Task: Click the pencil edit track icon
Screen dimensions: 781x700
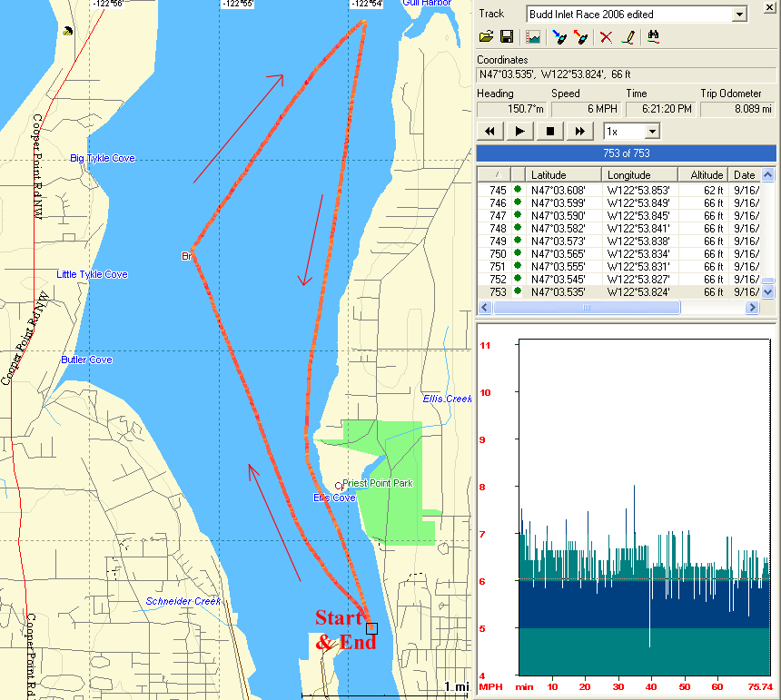Action: (627, 37)
